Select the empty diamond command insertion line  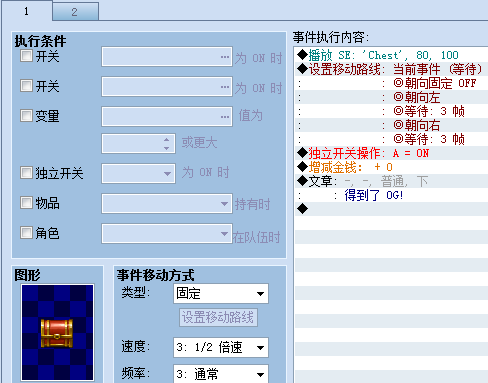[391, 209]
